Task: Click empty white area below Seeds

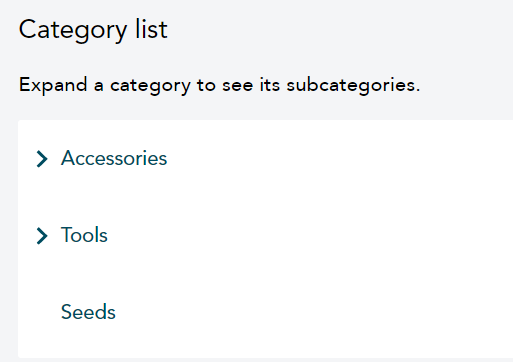Action: click(x=265, y=342)
